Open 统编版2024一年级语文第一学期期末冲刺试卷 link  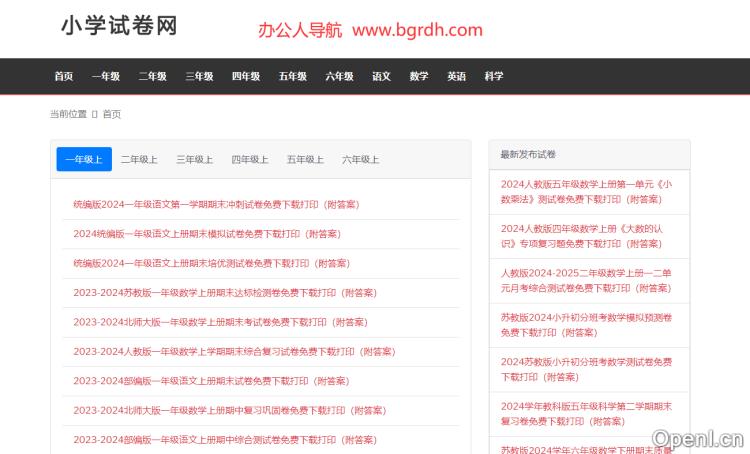point(216,204)
